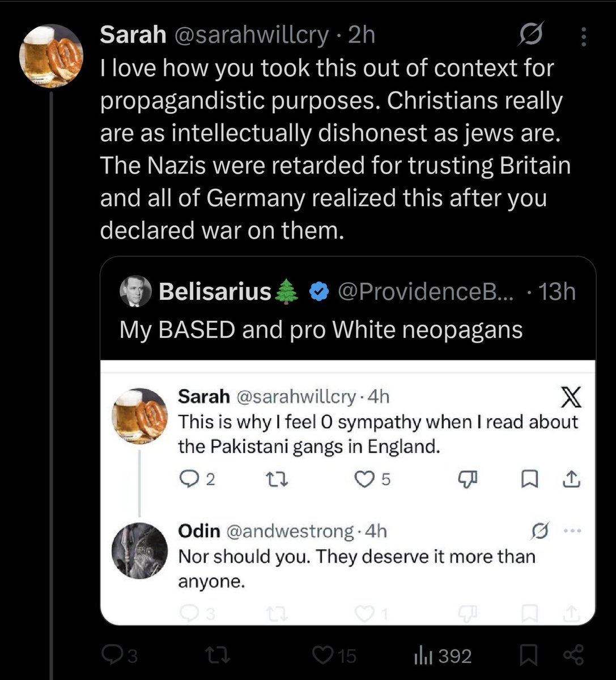The height and width of the screenshot is (680, 616).
Task: Like the post with 15 likes
Action: tap(335, 656)
